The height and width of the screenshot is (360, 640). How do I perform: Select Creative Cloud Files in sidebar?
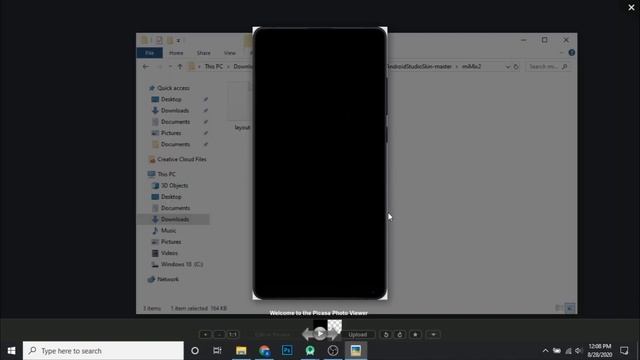click(182, 159)
